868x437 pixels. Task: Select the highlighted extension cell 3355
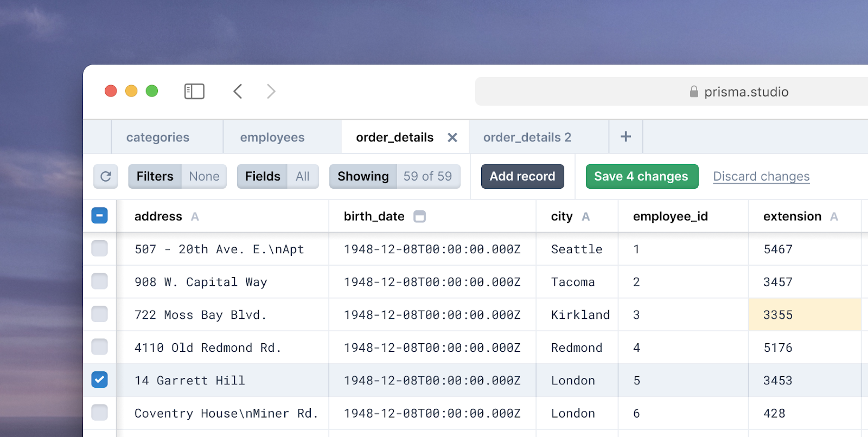click(804, 315)
